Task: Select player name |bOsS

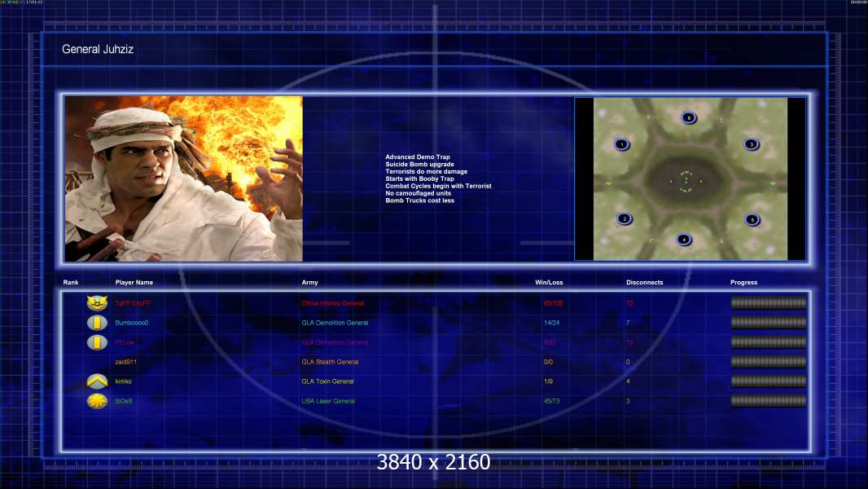Action: pyautogui.click(x=124, y=401)
